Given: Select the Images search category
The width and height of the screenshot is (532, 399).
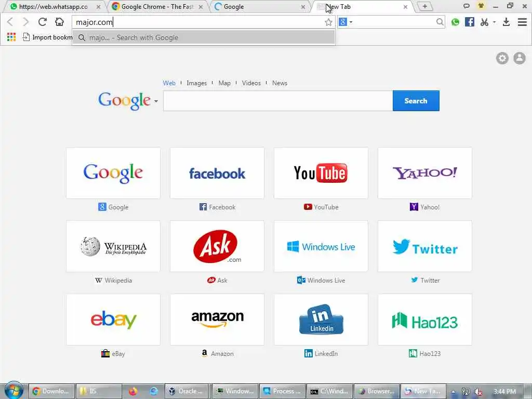Looking at the screenshot, I should tap(196, 83).
